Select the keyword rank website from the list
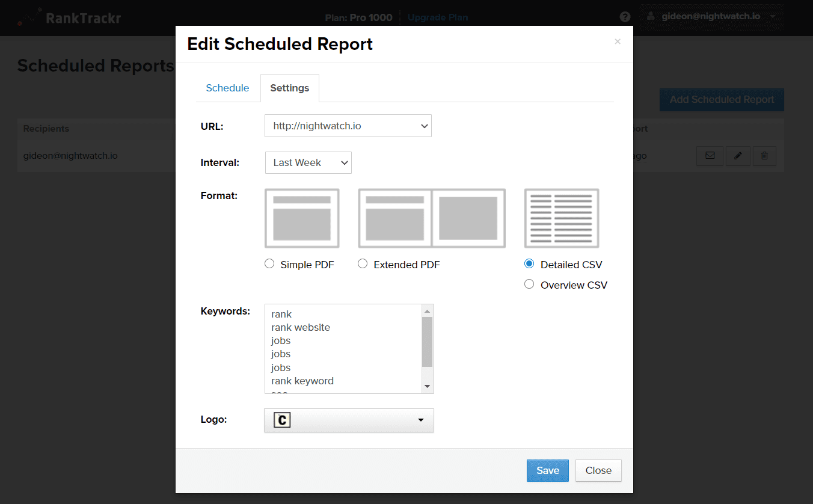Image resolution: width=813 pixels, height=504 pixels. click(301, 327)
